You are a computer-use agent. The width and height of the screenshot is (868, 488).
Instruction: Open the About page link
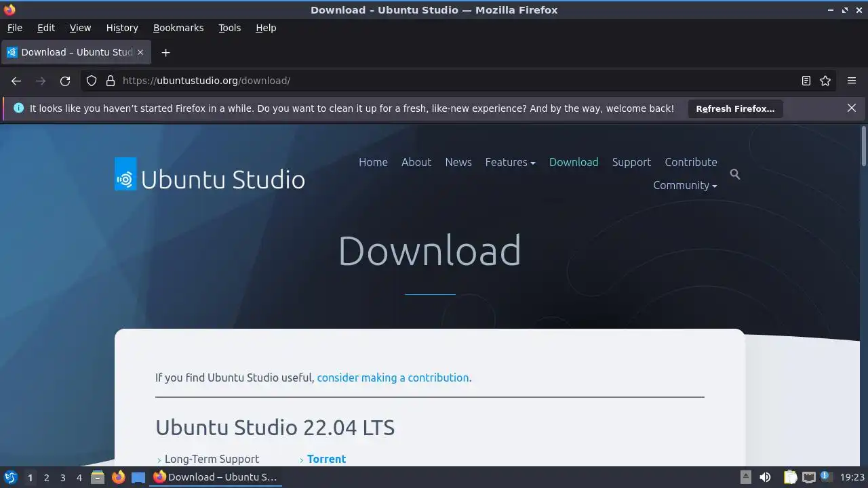[416, 162]
